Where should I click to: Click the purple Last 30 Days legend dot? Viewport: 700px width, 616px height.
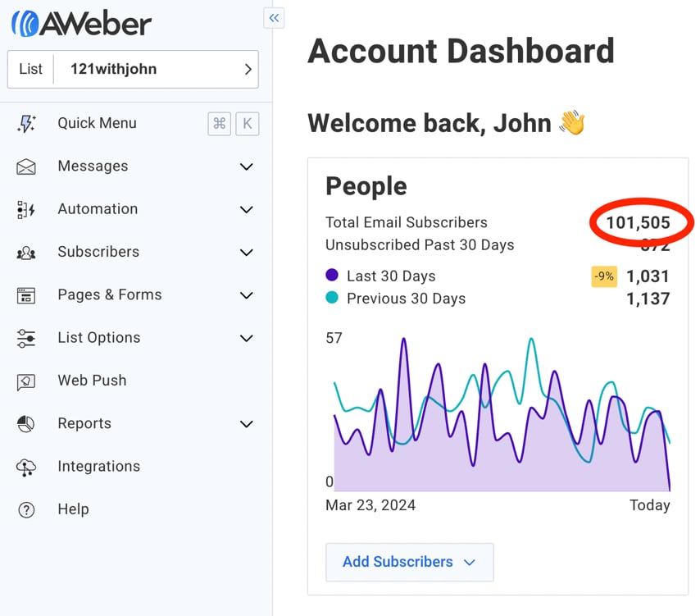click(332, 276)
